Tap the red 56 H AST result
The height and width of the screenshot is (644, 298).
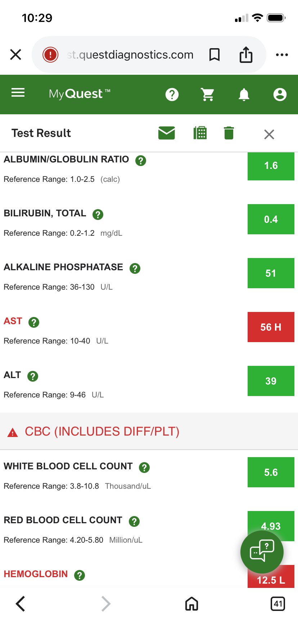[271, 327]
